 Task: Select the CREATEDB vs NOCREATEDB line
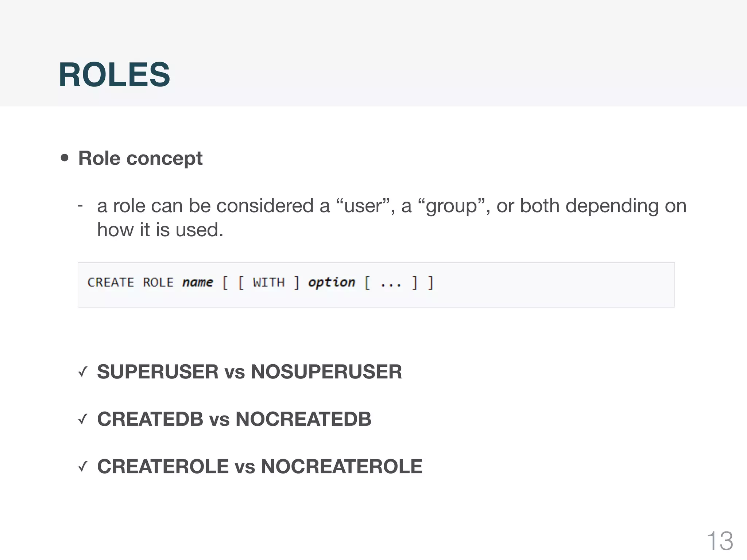234,419
